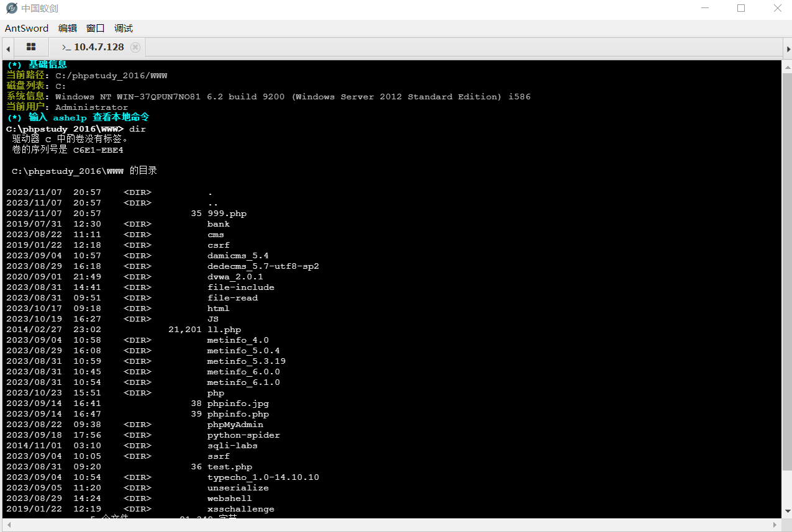Click the C:/phpstudy_2016/WWW current path value

(111, 76)
